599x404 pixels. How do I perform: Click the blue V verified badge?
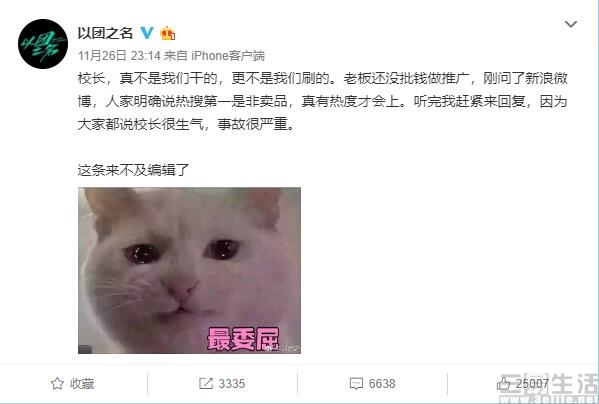coord(147,33)
